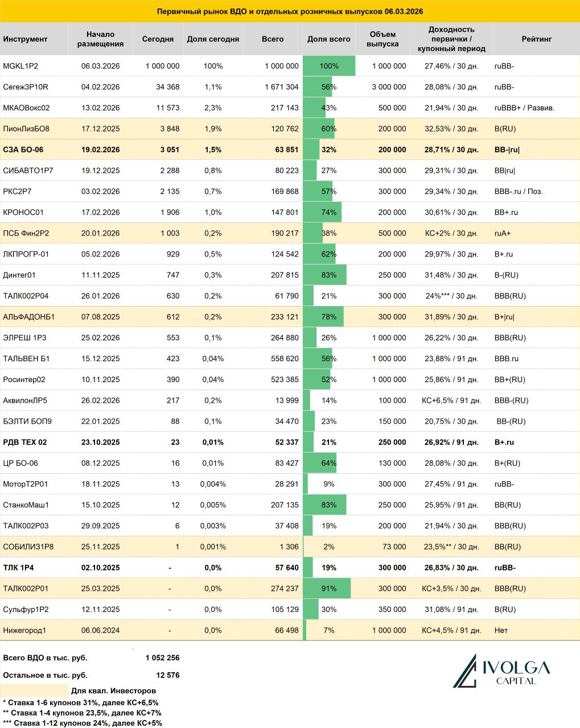Screen dimensions: 580x728
Task: Click the 32,53% yield cell for ПионЛизБО8
Action: tap(451, 129)
